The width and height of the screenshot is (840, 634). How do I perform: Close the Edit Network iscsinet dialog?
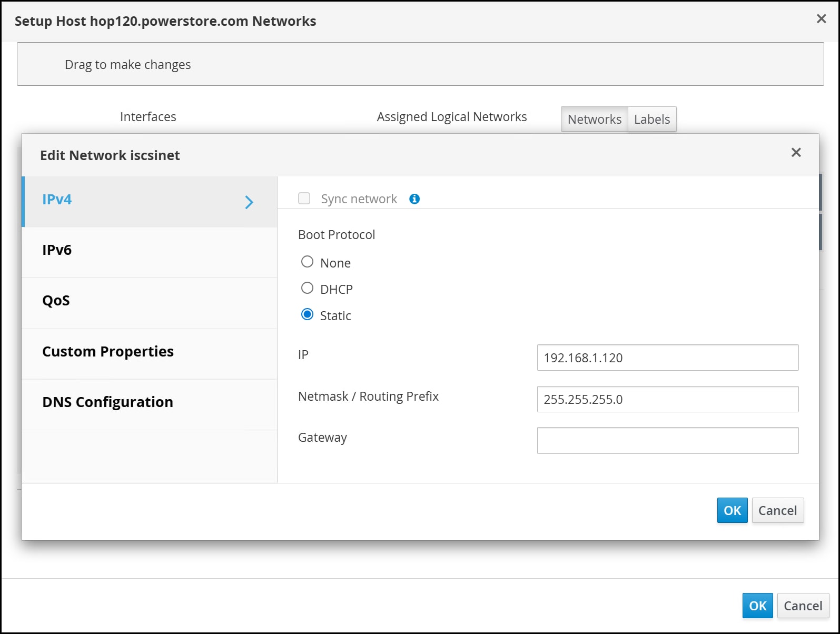[796, 153]
